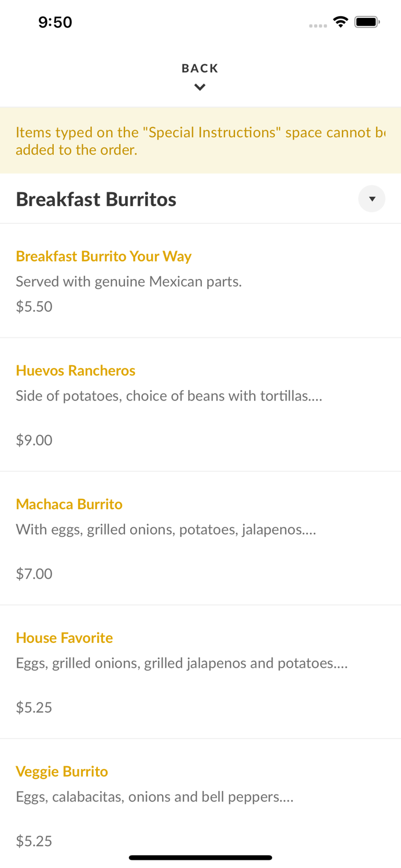401x868 pixels.
Task: Tap the battery indicator icon
Action: point(366,21)
